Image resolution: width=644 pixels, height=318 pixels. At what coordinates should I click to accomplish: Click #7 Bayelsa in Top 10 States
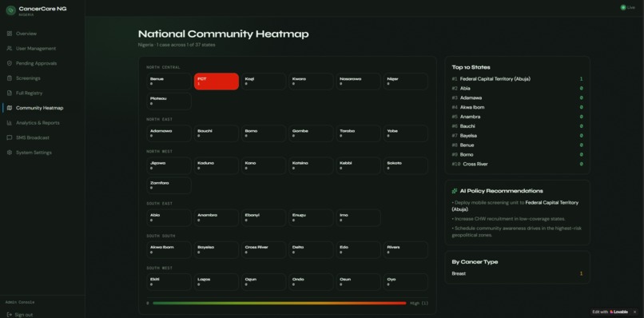pyautogui.click(x=517, y=136)
